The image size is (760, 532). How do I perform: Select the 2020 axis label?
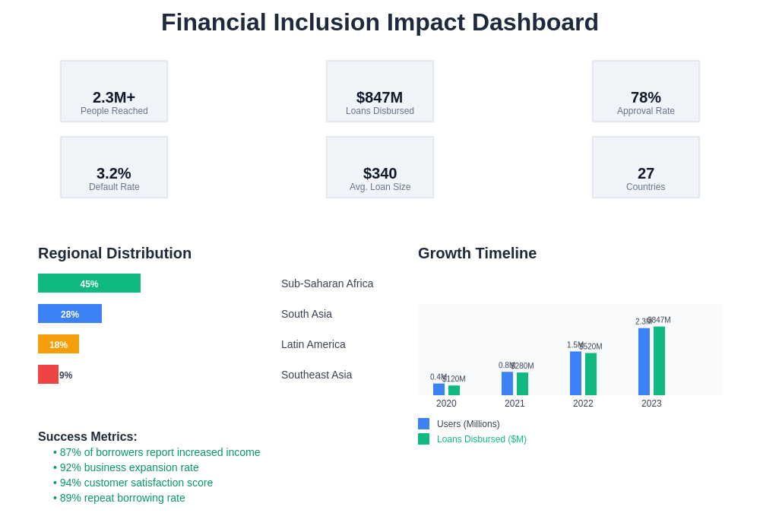(446, 404)
